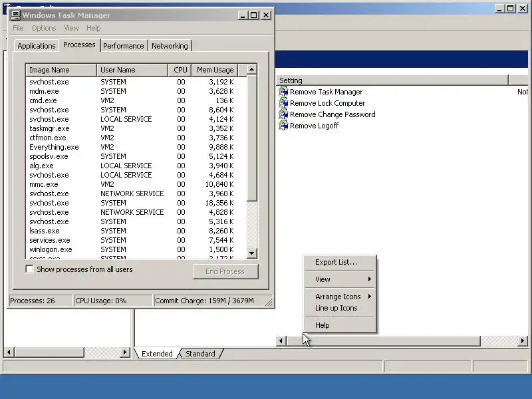Click the Setting column header
532x399 pixels.
click(392, 80)
